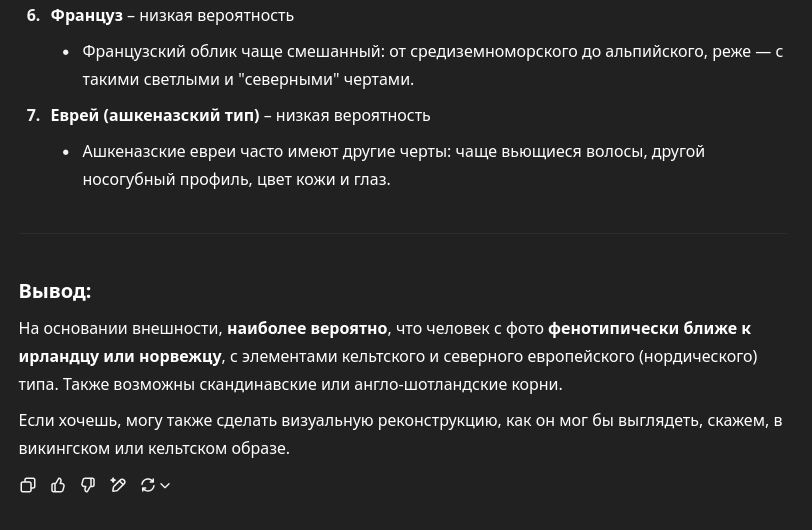Viewport: 812px width, 530px height.
Task: Click the text "низкая вероятность" after "Француз"
Action: [x=216, y=16]
